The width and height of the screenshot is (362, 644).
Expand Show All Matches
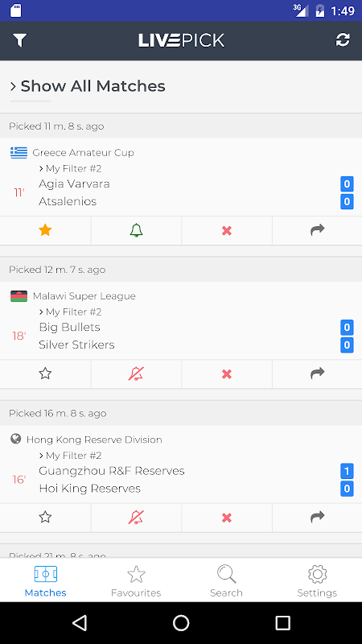coord(88,86)
